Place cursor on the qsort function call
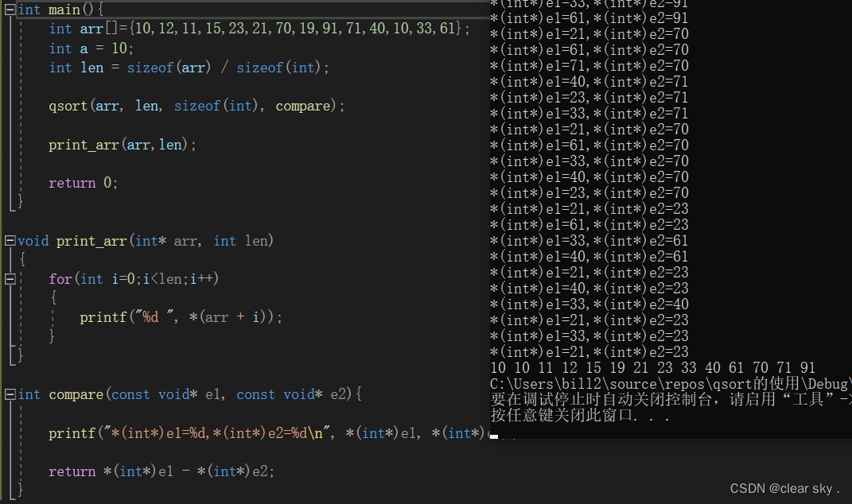 point(191,105)
